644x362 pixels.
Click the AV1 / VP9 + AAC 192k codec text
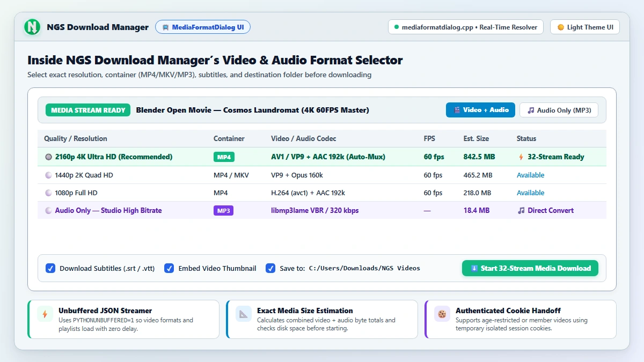point(328,157)
